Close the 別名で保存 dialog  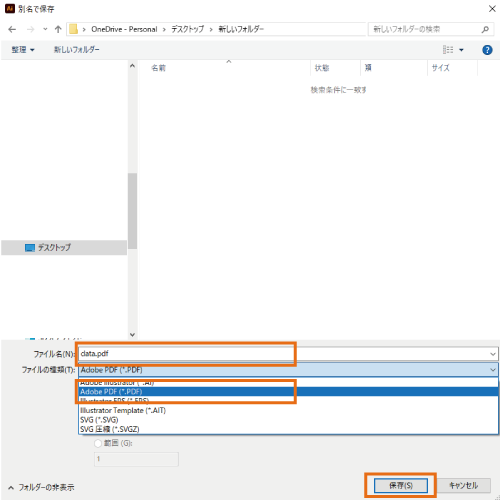click(492, 9)
